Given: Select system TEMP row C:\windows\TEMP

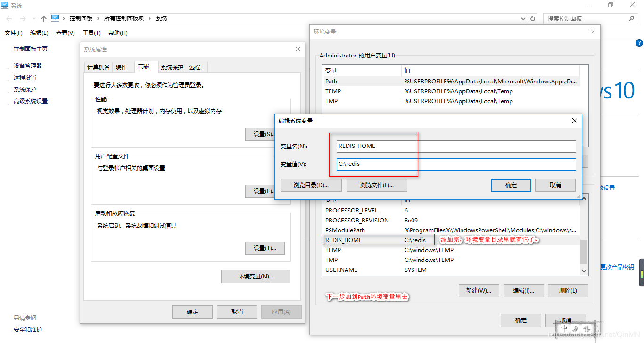Looking at the screenshot, I should click(451, 250).
